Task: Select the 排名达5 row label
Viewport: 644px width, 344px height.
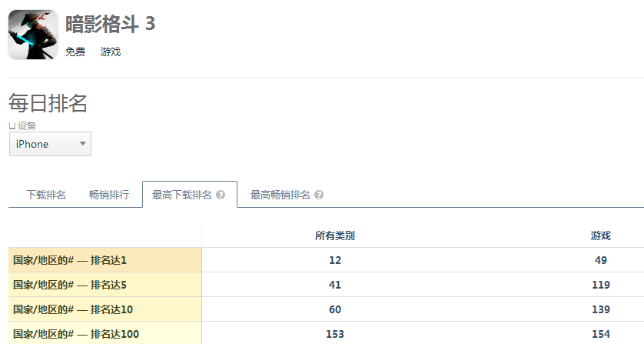Action: pyautogui.click(x=70, y=285)
